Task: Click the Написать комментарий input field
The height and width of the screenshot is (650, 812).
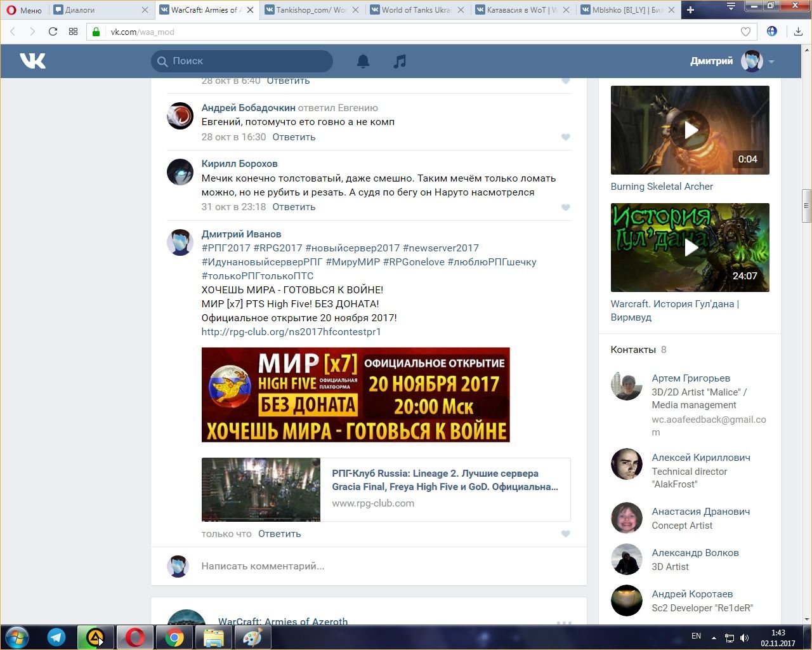Action: coord(381,566)
